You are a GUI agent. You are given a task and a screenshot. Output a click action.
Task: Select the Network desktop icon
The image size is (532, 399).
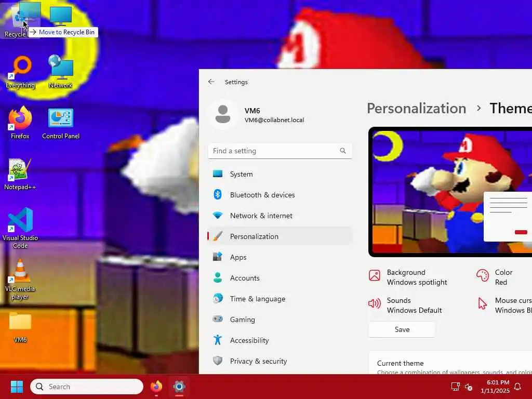pos(61,72)
